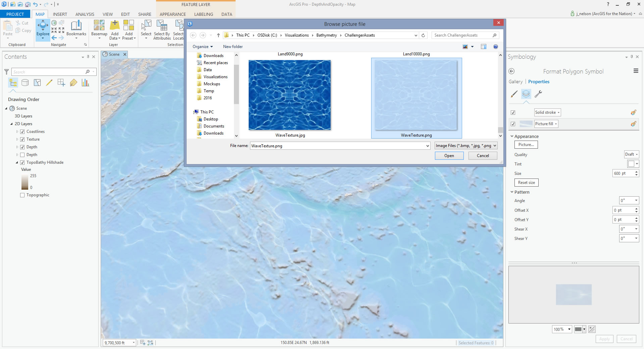Open attribute mapping for Solid stroke layer
Screen dimensions: 644x349
pos(633,112)
